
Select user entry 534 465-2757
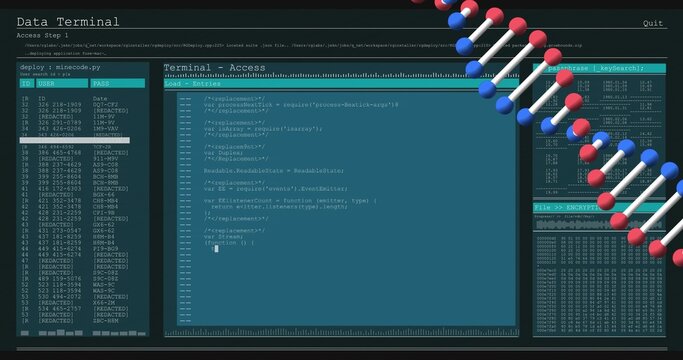pos(59,309)
